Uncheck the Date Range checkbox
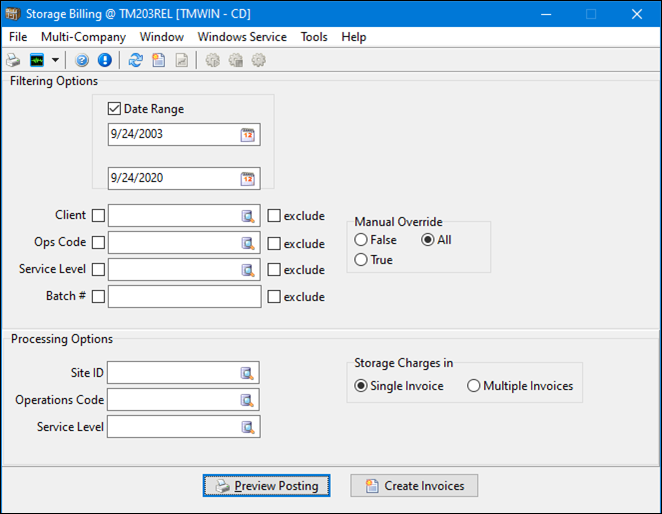 pyautogui.click(x=114, y=109)
